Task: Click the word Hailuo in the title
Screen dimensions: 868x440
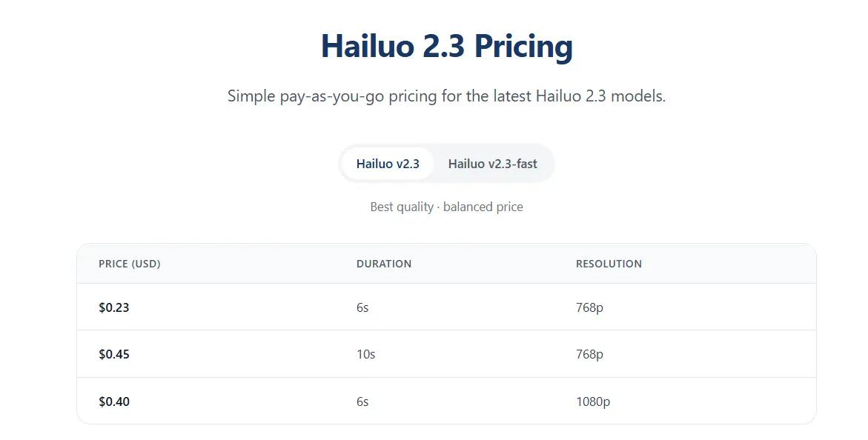Action: pos(368,45)
